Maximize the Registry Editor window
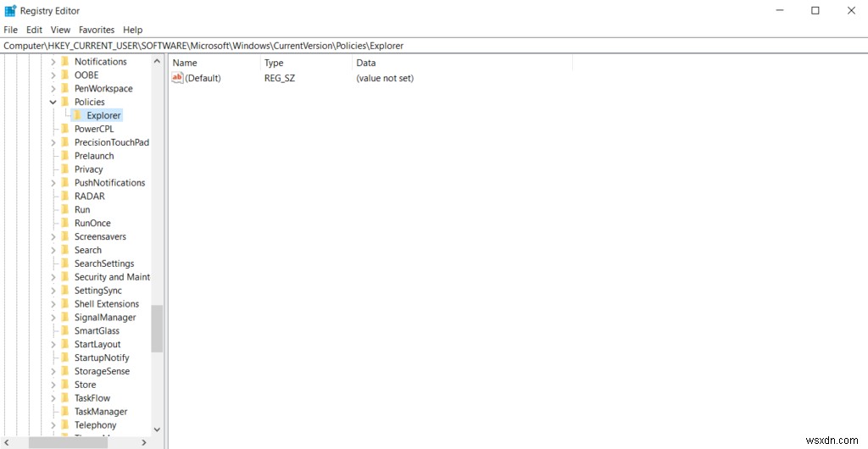Screen dimensions: 868x449 click(815, 10)
